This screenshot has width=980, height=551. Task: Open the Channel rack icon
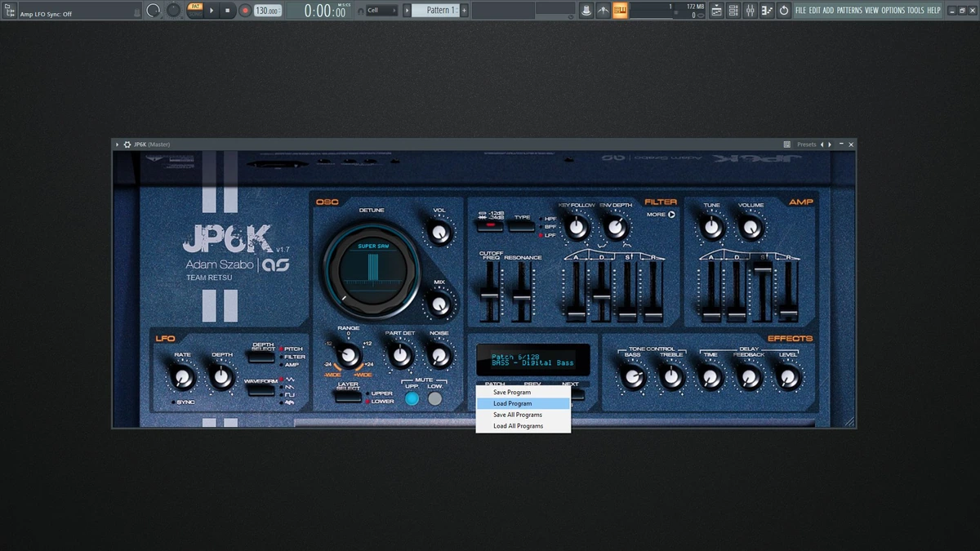[x=734, y=11]
